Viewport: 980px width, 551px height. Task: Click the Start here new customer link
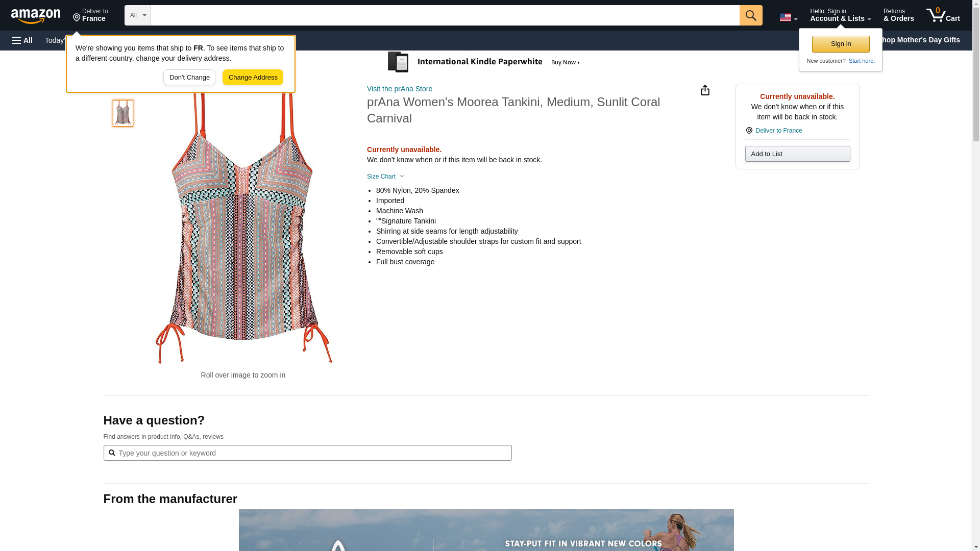861,61
